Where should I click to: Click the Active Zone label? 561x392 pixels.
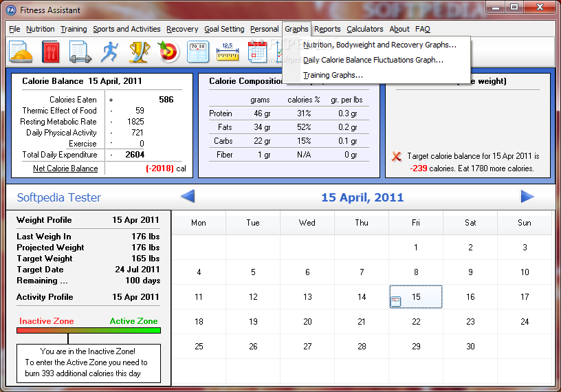click(133, 321)
